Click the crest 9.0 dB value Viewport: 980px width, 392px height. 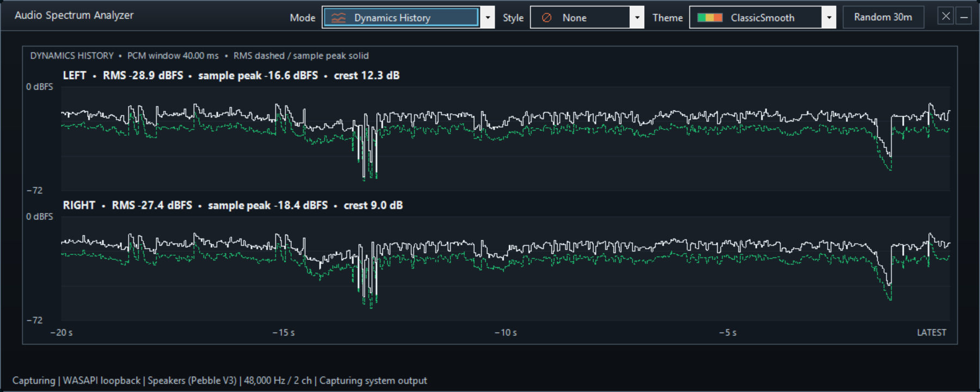[x=373, y=205]
